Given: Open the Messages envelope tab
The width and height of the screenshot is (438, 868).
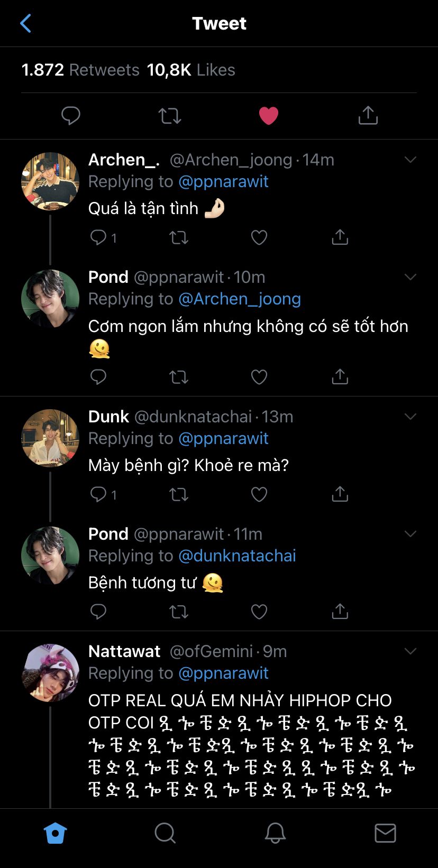Looking at the screenshot, I should (385, 833).
